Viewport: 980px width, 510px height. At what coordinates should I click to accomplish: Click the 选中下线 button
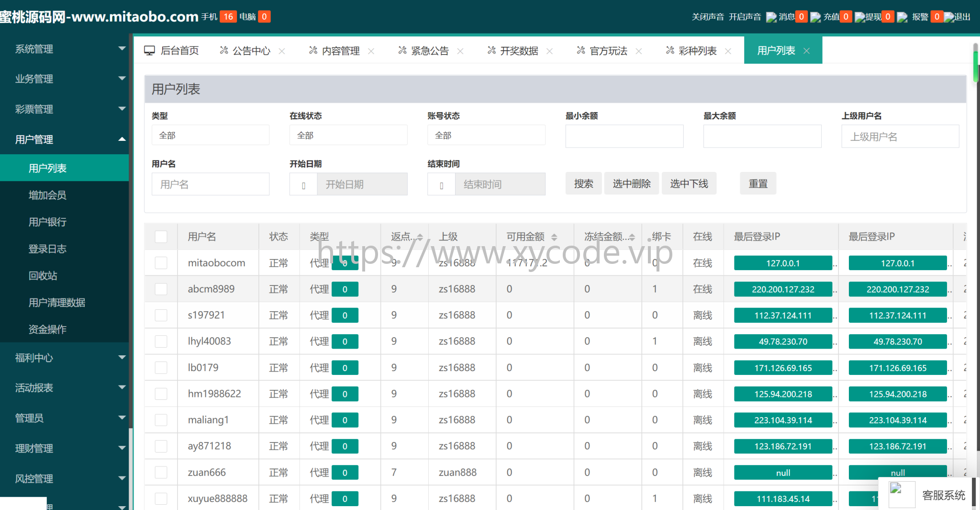click(689, 183)
